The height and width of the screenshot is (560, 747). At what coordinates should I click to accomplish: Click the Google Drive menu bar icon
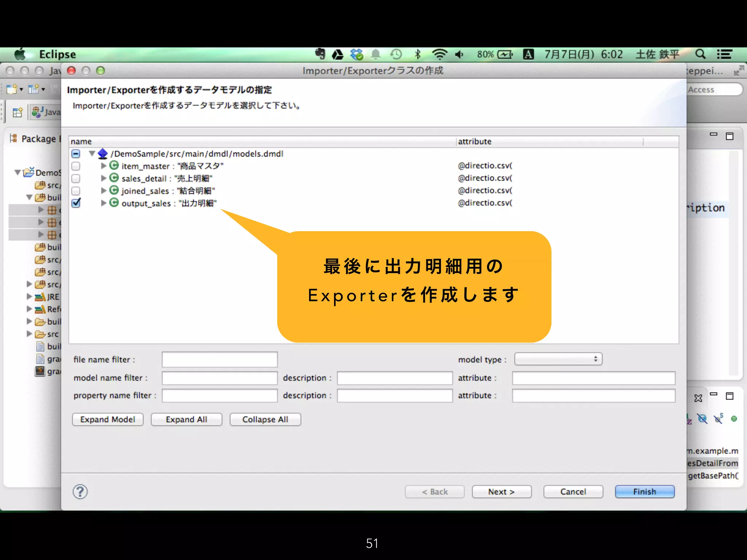coord(337,55)
